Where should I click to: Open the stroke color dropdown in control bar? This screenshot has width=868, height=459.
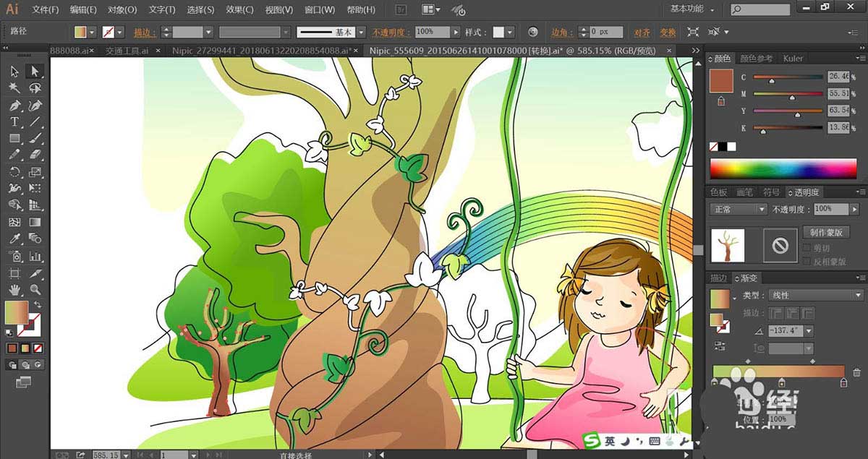click(119, 33)
